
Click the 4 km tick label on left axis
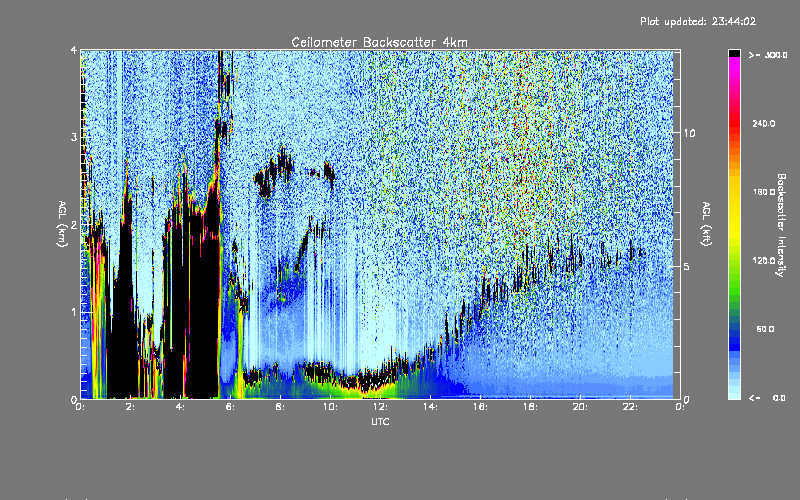click(x=74, y=50)
